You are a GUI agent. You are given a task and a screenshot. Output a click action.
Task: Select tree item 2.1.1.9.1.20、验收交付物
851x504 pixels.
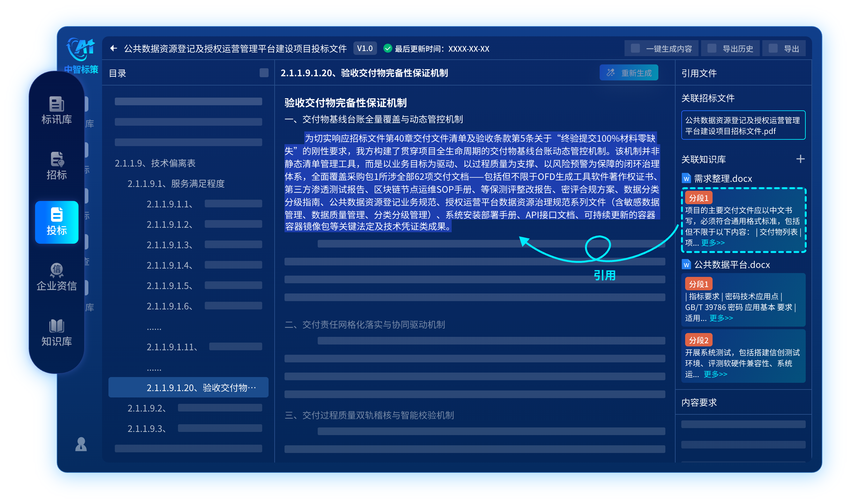pos(201,388)
